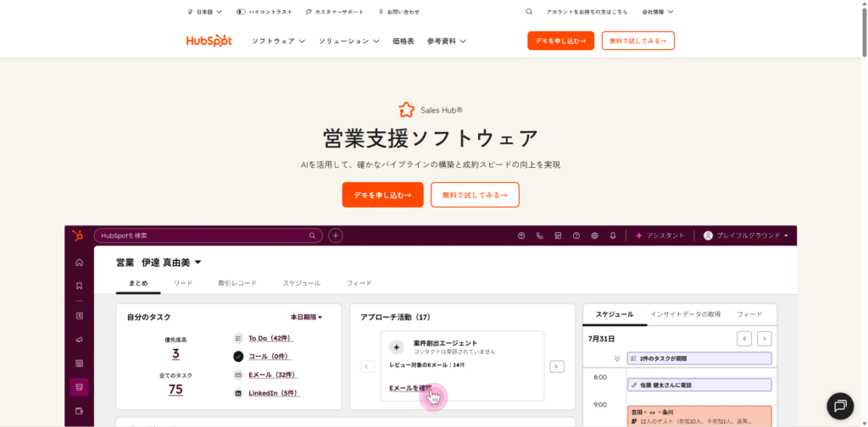Click the upgrade arrow icon in the app bar

pos(521,236)
